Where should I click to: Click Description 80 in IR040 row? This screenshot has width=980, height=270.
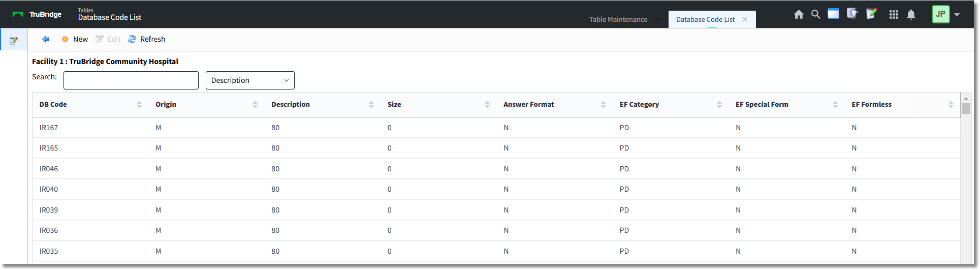point(275,189)
